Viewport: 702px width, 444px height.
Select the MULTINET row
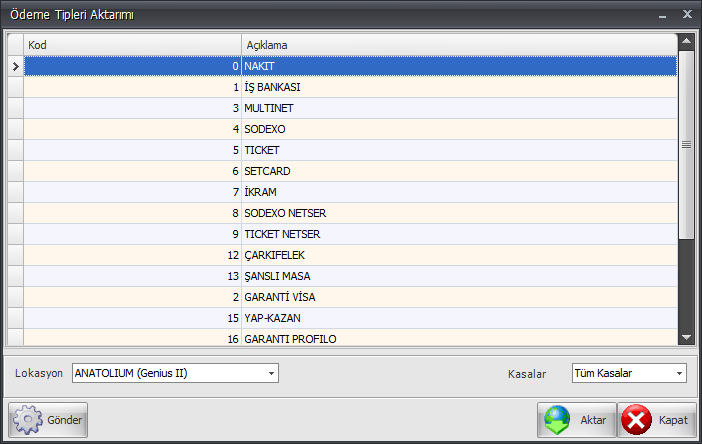pos(351,108)
